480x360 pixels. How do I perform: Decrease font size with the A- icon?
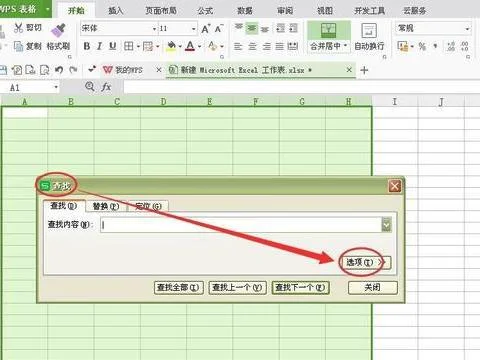tap(219, 29)
